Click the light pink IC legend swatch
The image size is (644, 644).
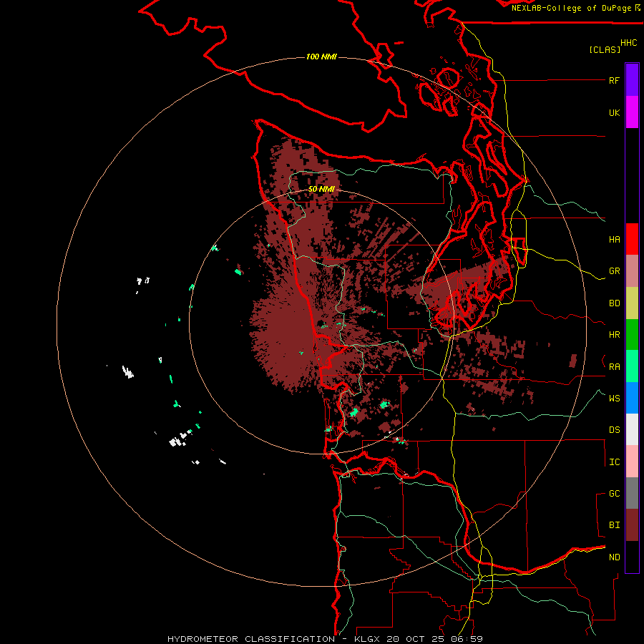pos(632,462)
